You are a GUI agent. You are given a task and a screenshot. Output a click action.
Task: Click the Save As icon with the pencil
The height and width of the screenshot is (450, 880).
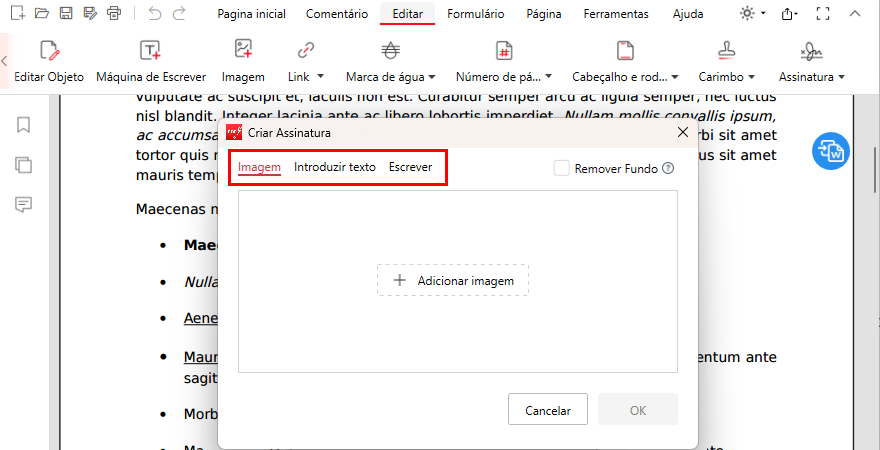[x=90, y=13]
